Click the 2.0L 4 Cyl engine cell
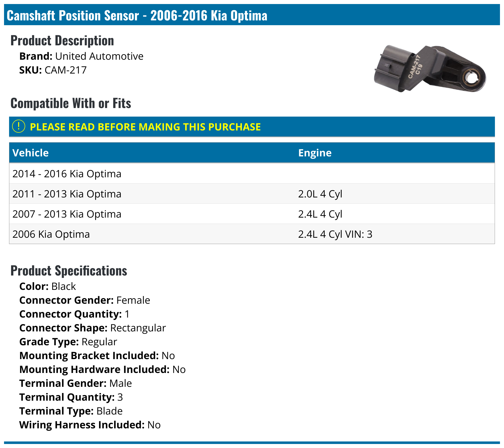The height and width of the screenshot is (448, 504). [x=320, y=194]
